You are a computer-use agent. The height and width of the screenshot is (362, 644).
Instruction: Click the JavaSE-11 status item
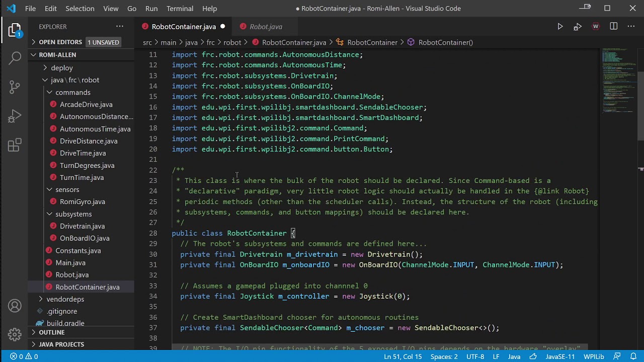tap(560, 356)
